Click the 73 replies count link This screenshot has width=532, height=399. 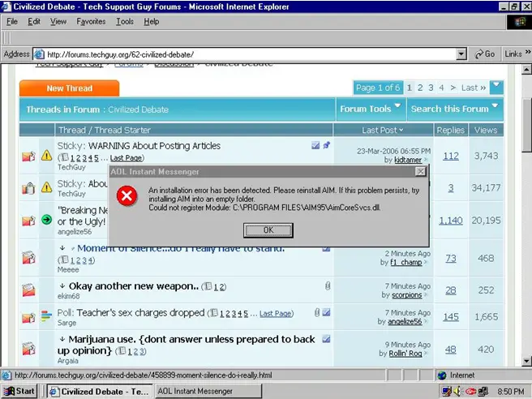pos(451,259)
